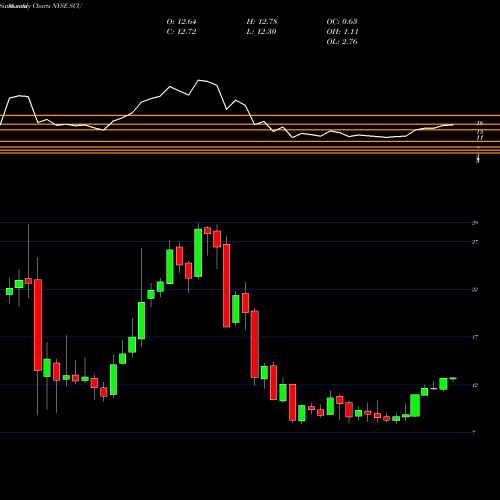Click the 13 label on indicator panel
Image resolution: width=500 pixels, height=500 pixels.
tap(480, 132)
